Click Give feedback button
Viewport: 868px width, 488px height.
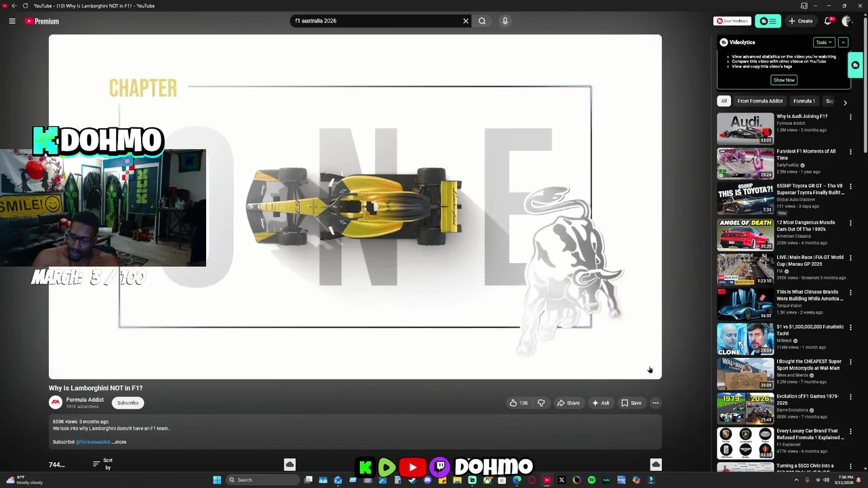pyautogui.click(x=732, y=21)
